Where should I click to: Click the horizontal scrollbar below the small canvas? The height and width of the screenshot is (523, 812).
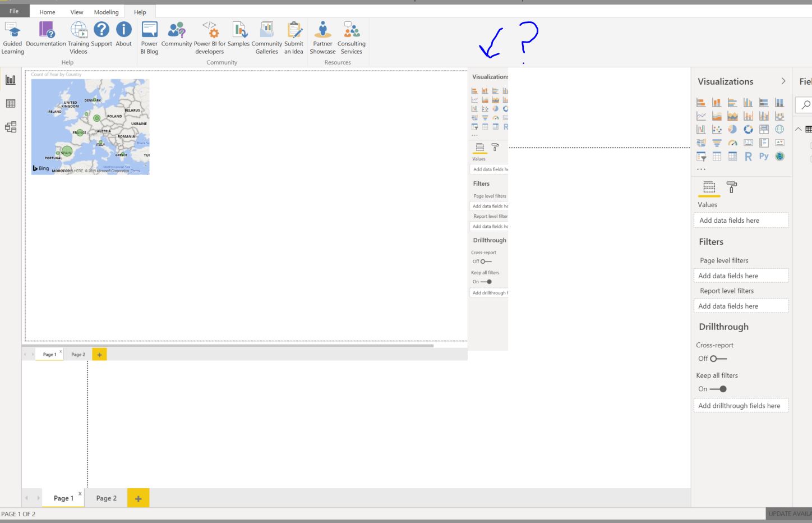pos(229,345)
